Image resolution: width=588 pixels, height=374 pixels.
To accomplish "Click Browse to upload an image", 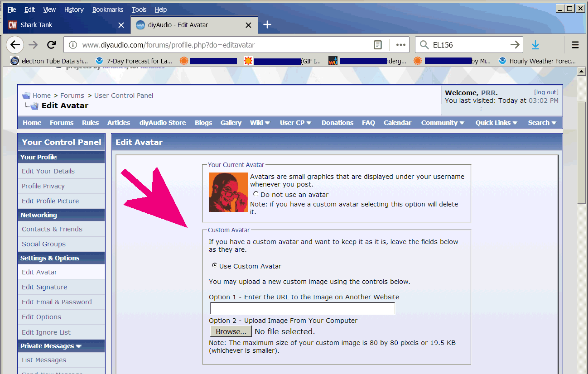I will (x=231, y=331).
